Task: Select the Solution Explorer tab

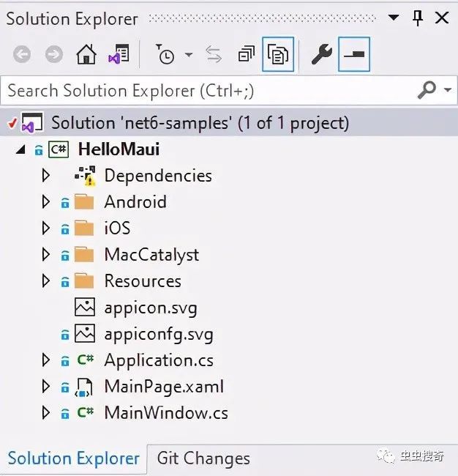Action: [x=73, y=459]
